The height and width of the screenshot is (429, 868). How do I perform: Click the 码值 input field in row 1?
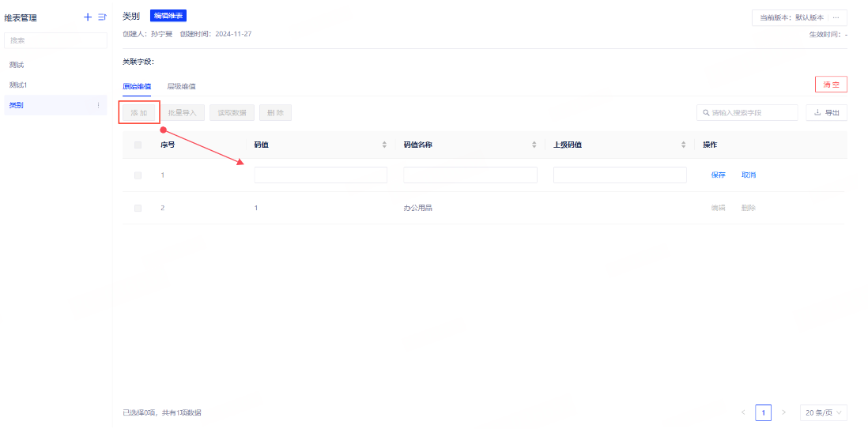[x=320, y=175]
